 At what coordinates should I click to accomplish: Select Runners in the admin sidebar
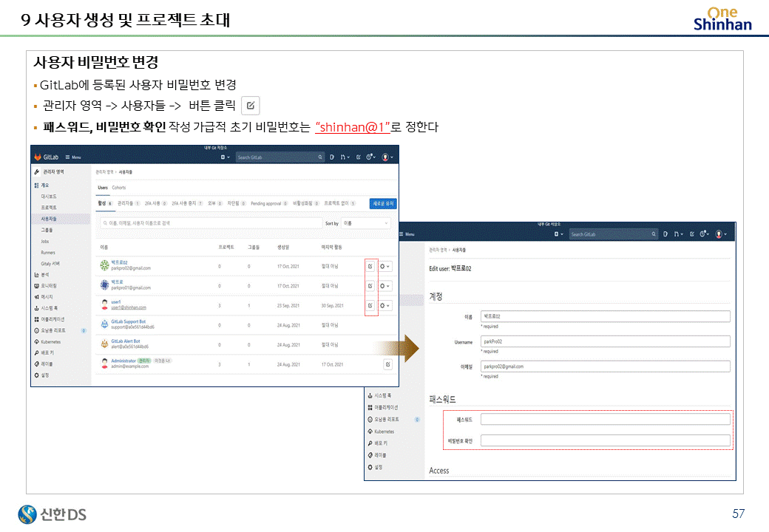click(x=48, y=253)
